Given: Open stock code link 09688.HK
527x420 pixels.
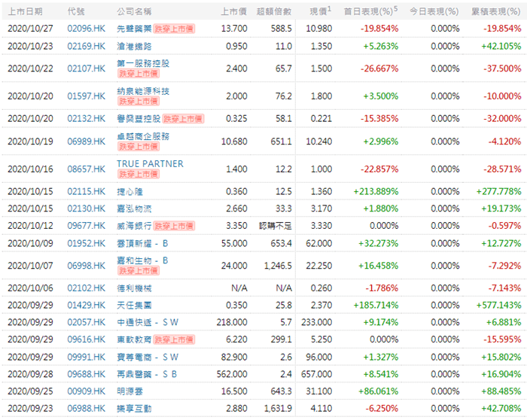Looking at the screenshot, I should [x=86, y=374].
